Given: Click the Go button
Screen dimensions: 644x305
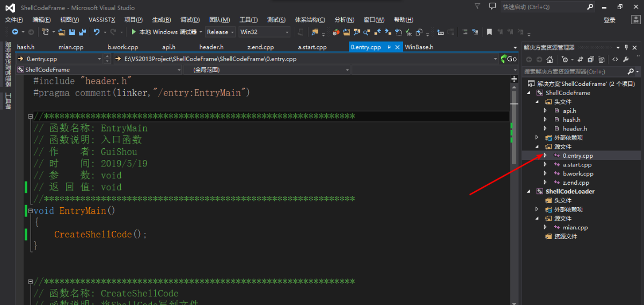Looking at the screenshot, I should point(508,59).
